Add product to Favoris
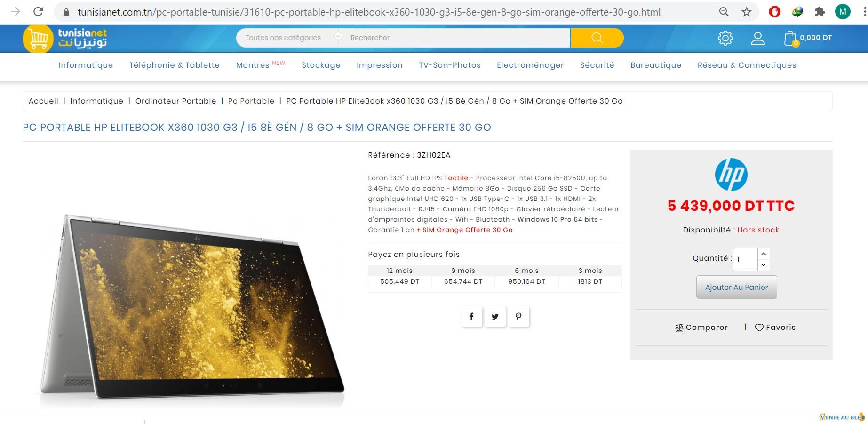This screenshot has height=424, width=868. [775, 328]
